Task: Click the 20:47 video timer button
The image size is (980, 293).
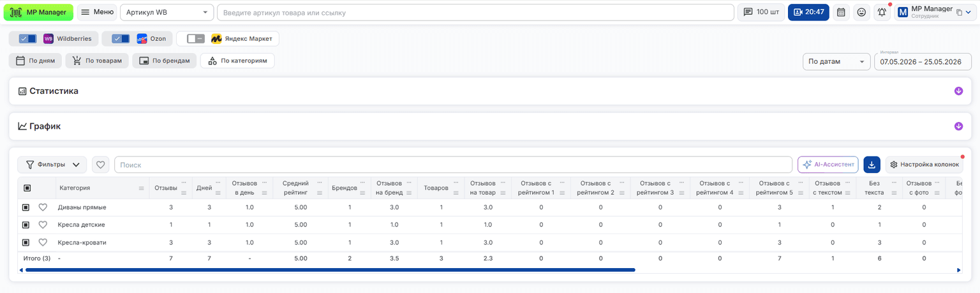Action: click(x=808, y=12)
